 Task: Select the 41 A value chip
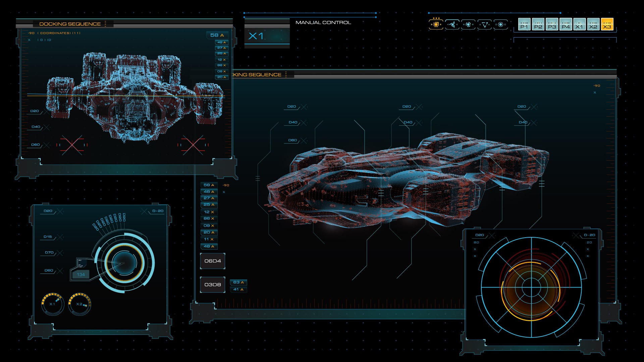coord(238,289)
